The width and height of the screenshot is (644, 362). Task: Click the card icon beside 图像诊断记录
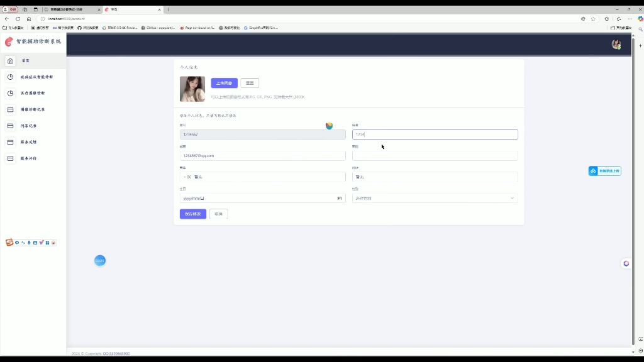[11, 109]
